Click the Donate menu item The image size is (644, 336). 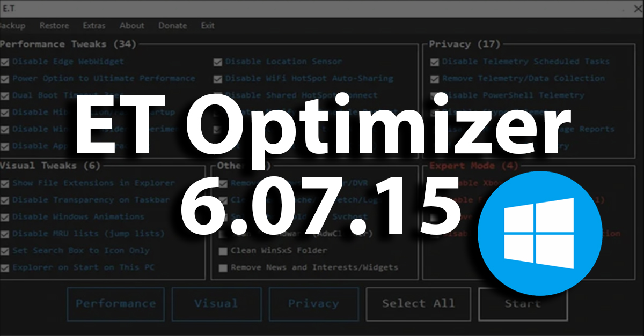(173, 26)
